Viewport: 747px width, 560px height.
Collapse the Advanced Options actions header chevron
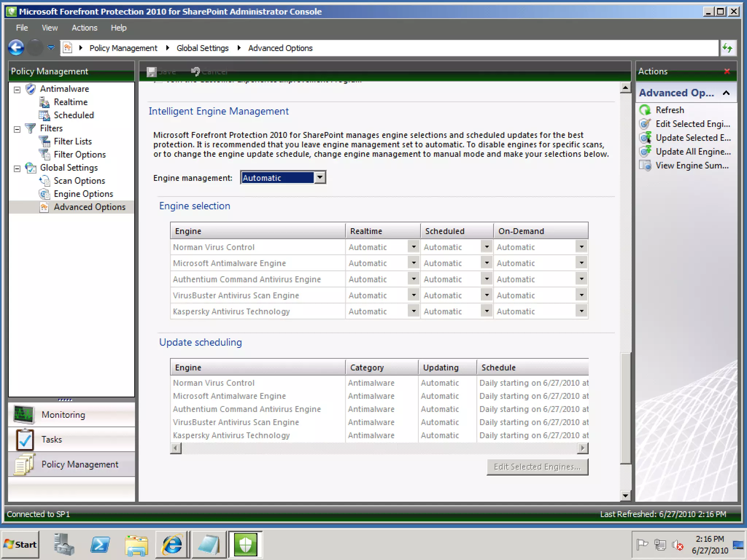coord(726,93)
